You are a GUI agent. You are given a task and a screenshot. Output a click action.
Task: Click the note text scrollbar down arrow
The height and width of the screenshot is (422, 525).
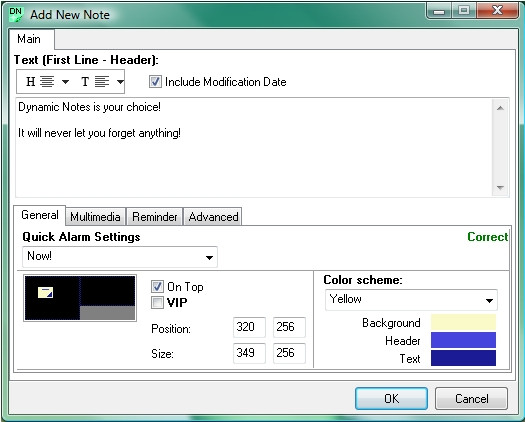(500, 188)
